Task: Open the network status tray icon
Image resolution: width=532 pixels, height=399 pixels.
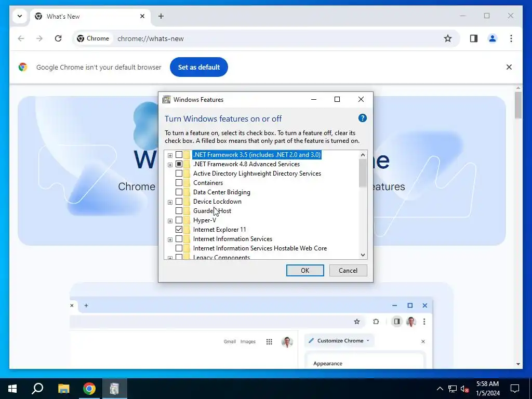Action: 453,389
